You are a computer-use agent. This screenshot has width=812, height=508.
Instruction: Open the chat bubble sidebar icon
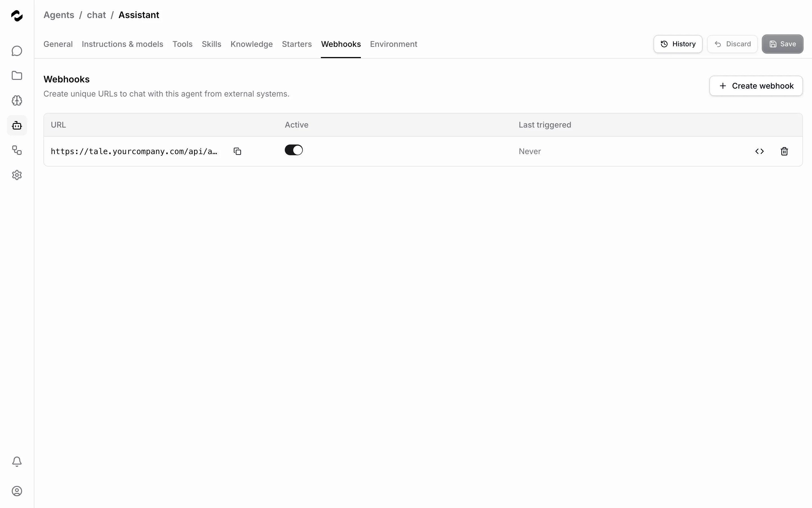17,51
